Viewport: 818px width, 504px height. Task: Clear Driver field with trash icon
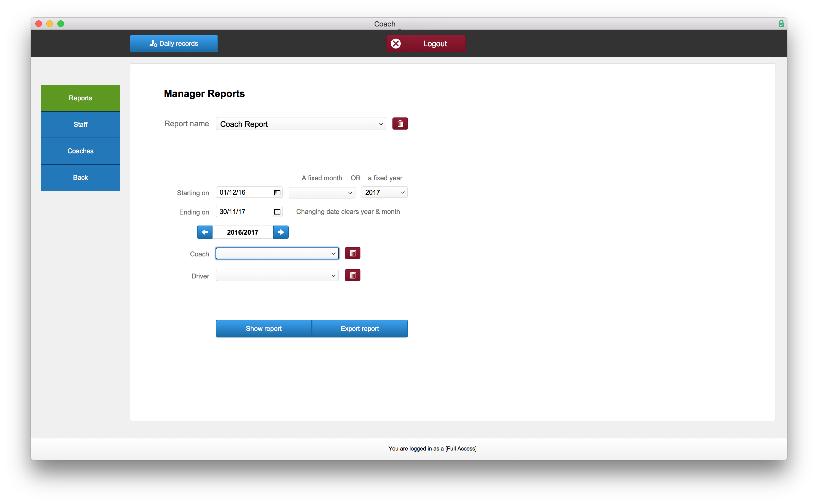click(352, 275)
